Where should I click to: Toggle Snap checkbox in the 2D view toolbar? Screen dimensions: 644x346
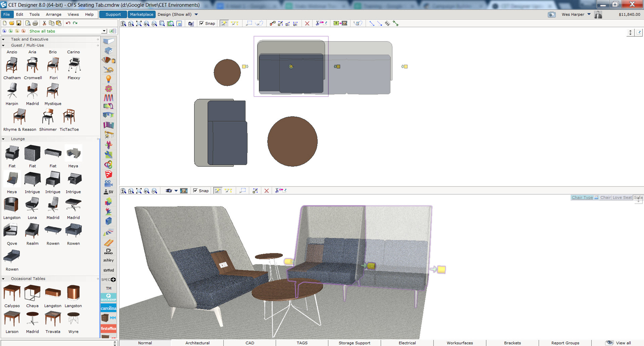point(202,23)
